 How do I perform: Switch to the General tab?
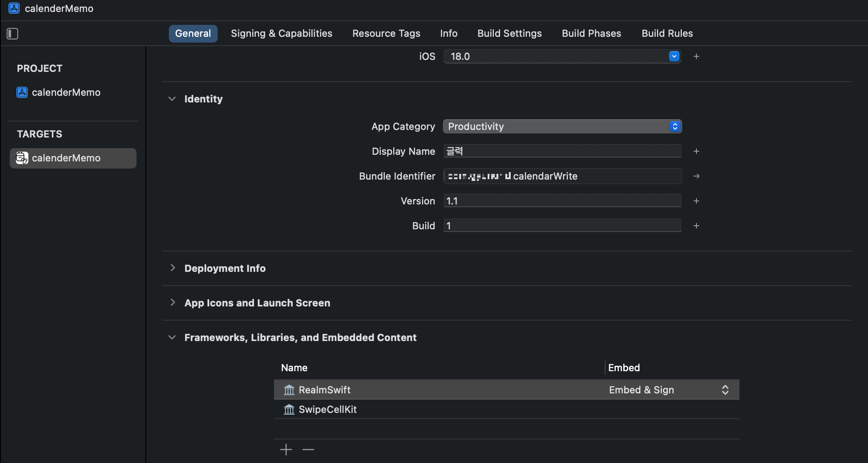[x=193, y=34]
